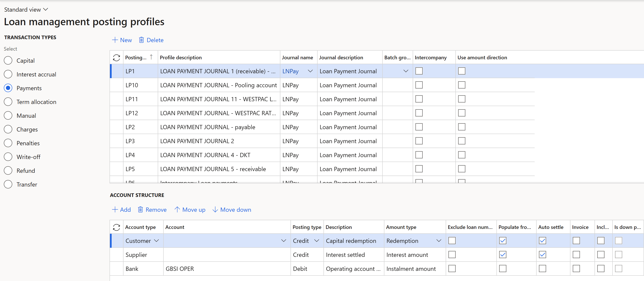The height and width of the screenshot is (281, 644).
Task: Select Manual transaction type
Action: 8,115
